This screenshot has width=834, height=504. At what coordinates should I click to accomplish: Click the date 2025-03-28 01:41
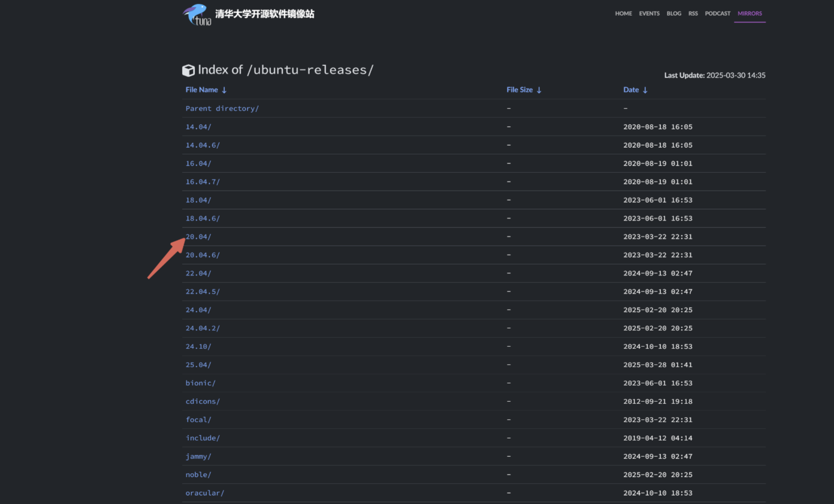pos(658,365)
